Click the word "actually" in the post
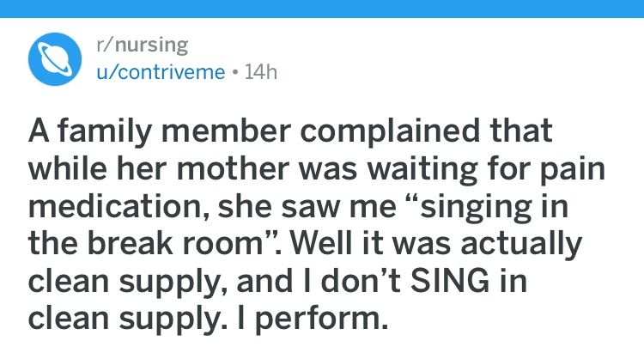Viewport: 644px width, 359px height. click(521, 244)
